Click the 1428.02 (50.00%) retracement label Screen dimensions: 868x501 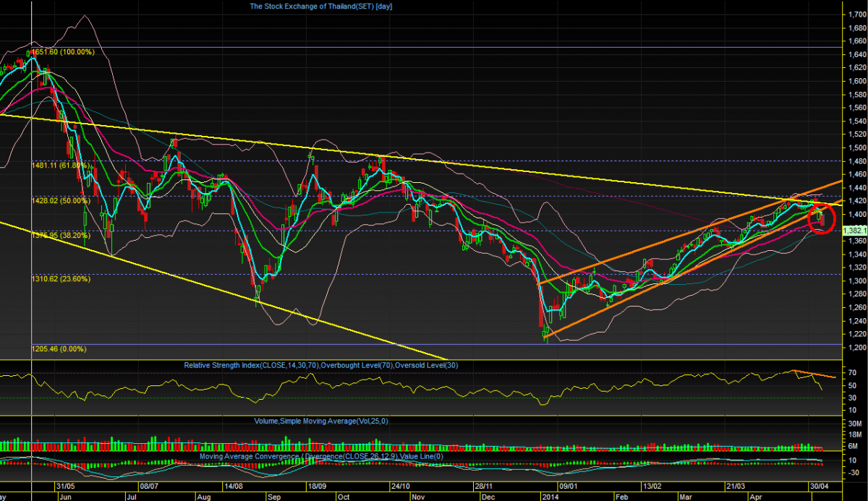[60, 201]
